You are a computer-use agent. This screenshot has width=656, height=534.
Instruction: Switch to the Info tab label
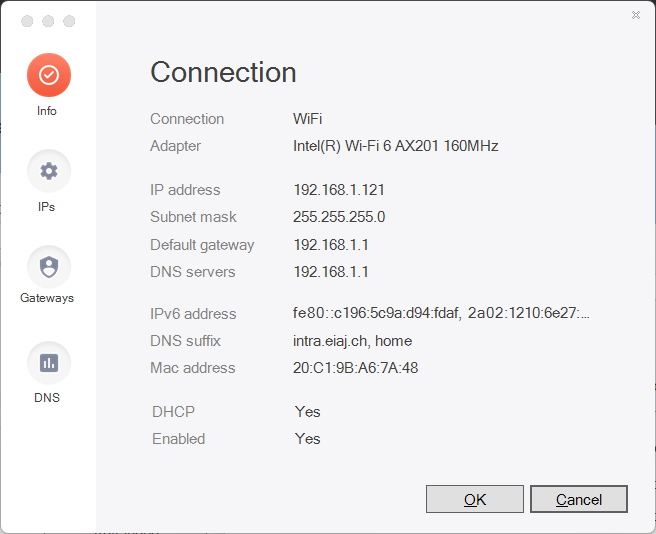coord(47,111)
